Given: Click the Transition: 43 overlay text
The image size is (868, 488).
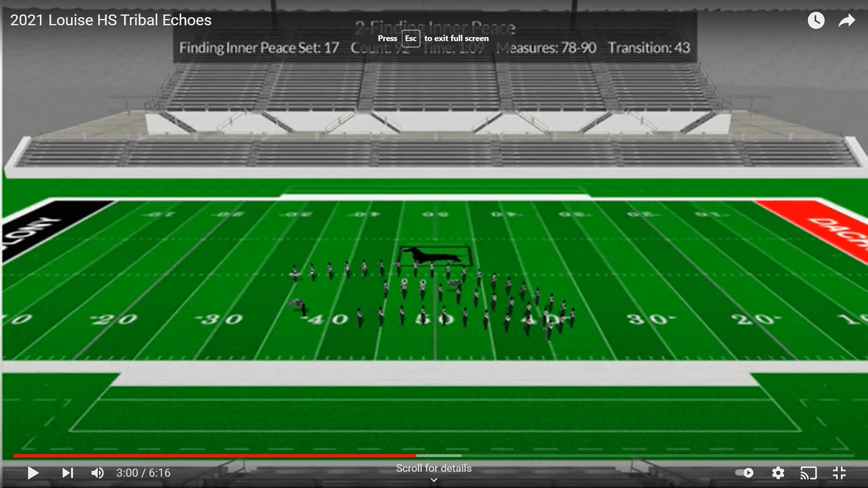Looking at the screenshot, I should coord(649,47).
